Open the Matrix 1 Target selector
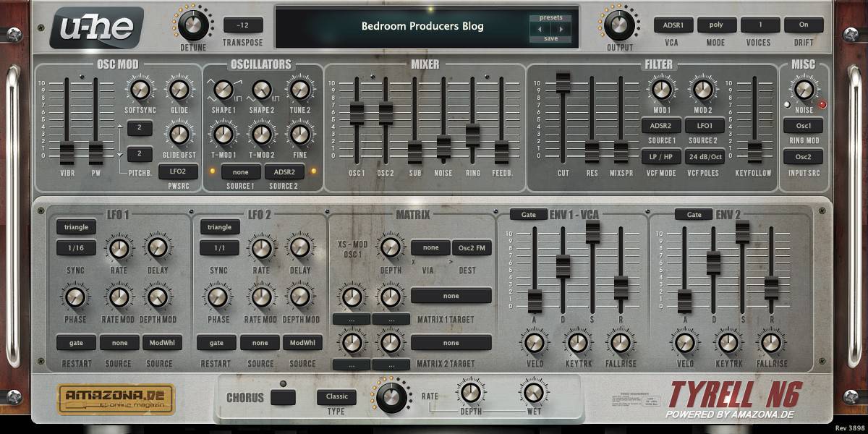The height and width of the screenshot is (434, 868). coord(451,296)
